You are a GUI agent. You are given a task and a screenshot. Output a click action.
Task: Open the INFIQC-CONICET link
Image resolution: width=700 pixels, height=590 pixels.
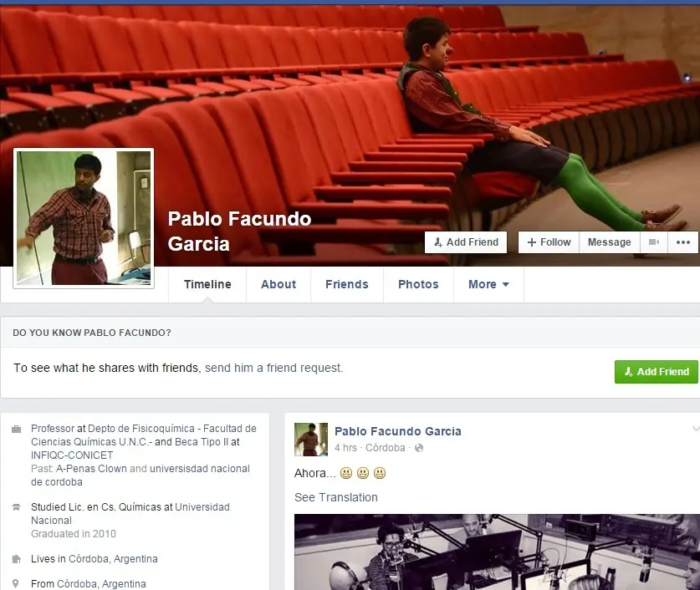coord(72,455)
